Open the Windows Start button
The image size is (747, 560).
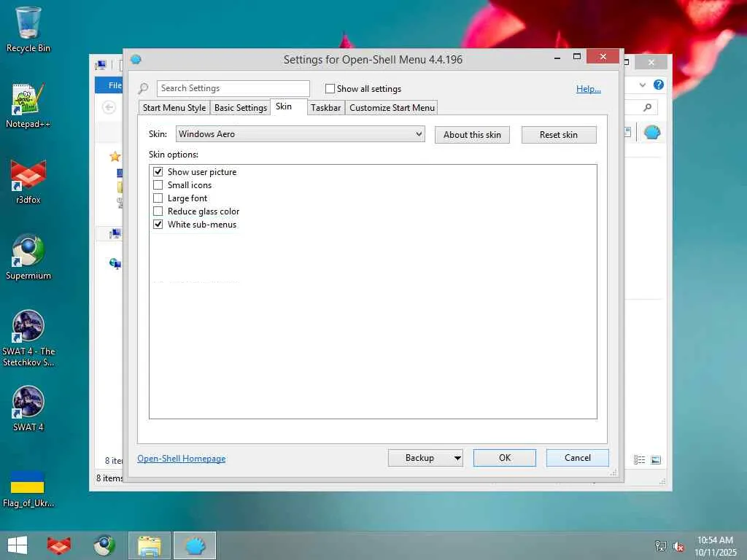tap(18, 545)
